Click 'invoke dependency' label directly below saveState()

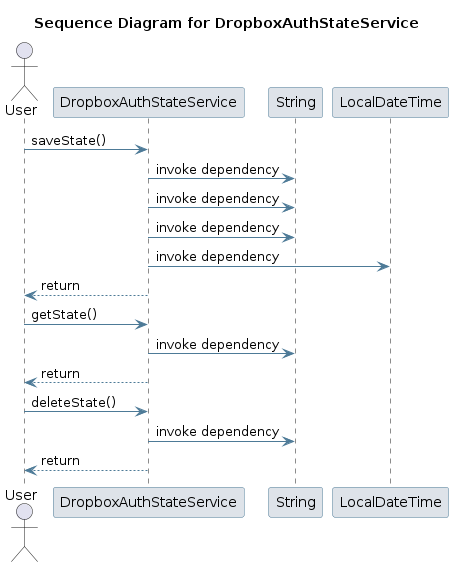coord(217,170)
